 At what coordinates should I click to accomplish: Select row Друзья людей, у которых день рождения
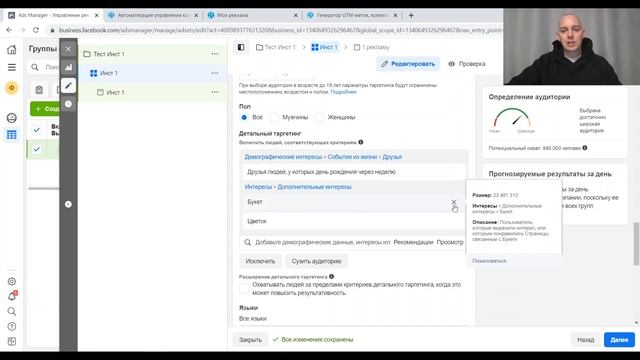[x=353, y=172]
